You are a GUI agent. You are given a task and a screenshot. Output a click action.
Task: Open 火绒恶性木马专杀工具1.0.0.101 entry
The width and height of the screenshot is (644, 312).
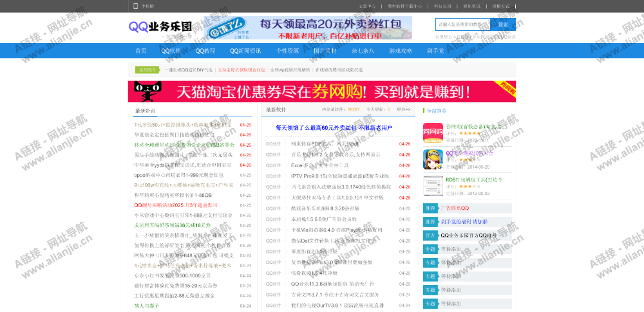pyautogui.click(x=337, y=198)
